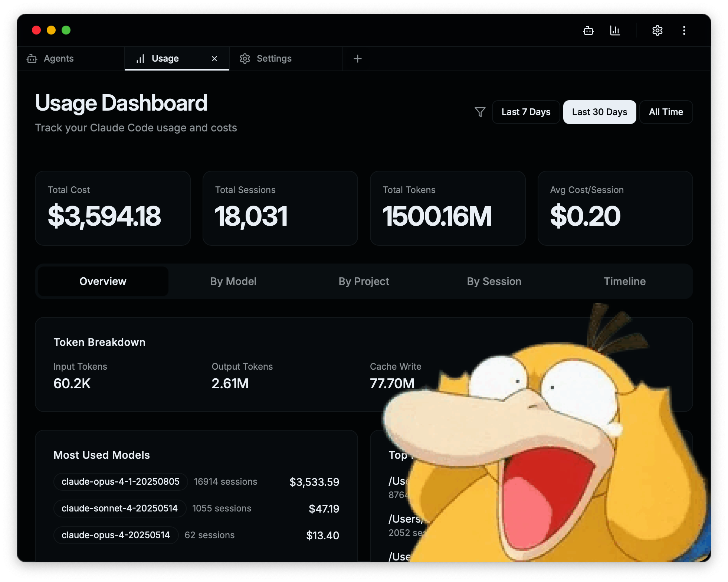
Task: Switch to the By Project view
Action: [x=364, y=281]
